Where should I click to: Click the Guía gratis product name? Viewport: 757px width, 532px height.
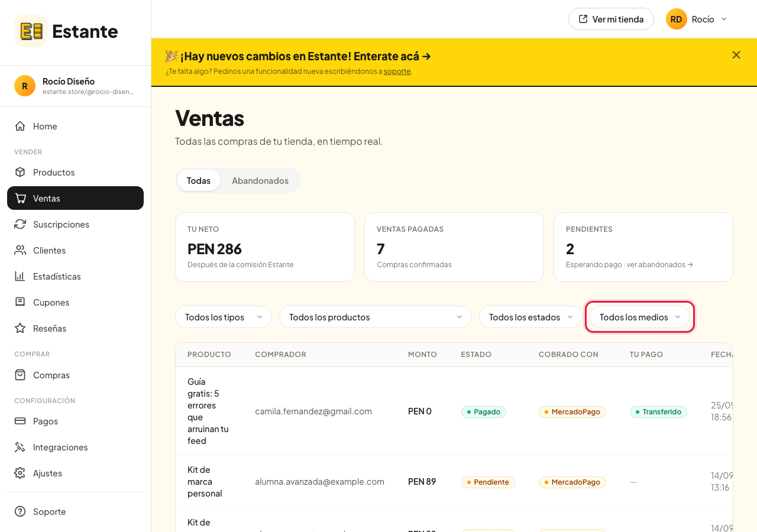(x=208, y=411)
